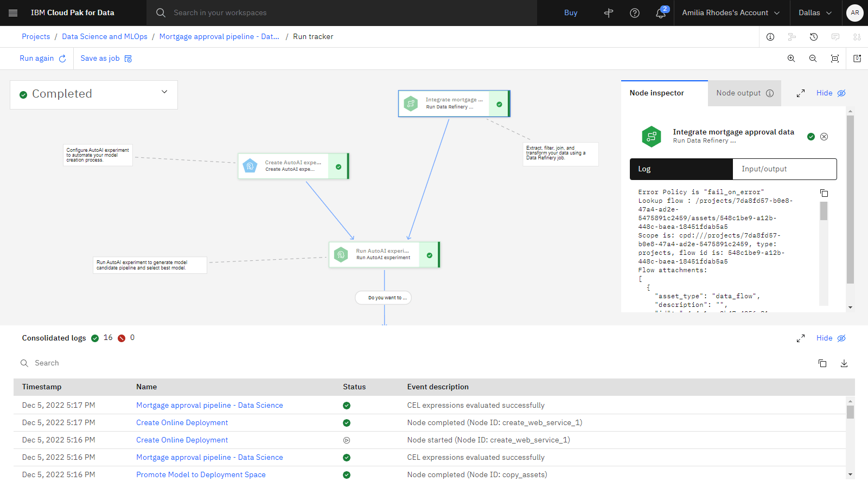Select the Configure AutoAI experiment comment note

pos(98,155)
